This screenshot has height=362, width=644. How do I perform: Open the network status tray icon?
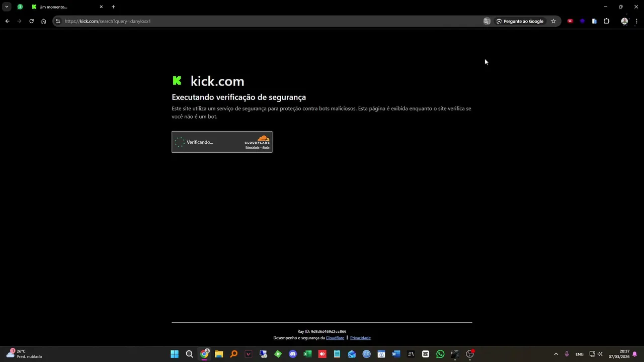[x=592, y=354]
